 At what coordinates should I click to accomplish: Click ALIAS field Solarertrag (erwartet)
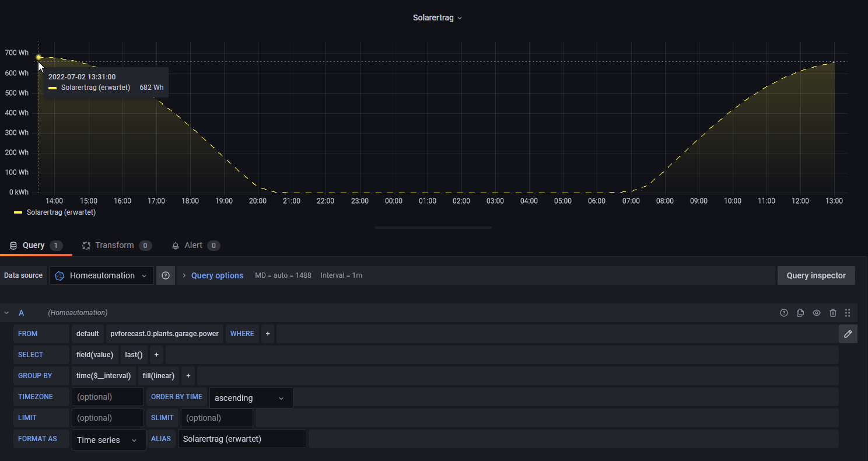pyautogui.click(x=242, y=439)
